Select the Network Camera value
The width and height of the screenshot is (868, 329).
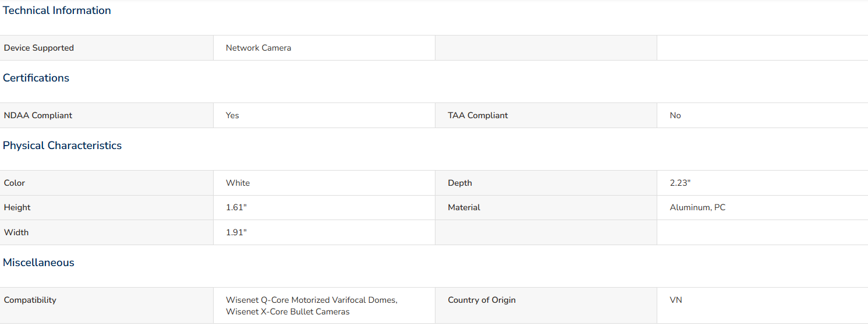coord(258,48)
